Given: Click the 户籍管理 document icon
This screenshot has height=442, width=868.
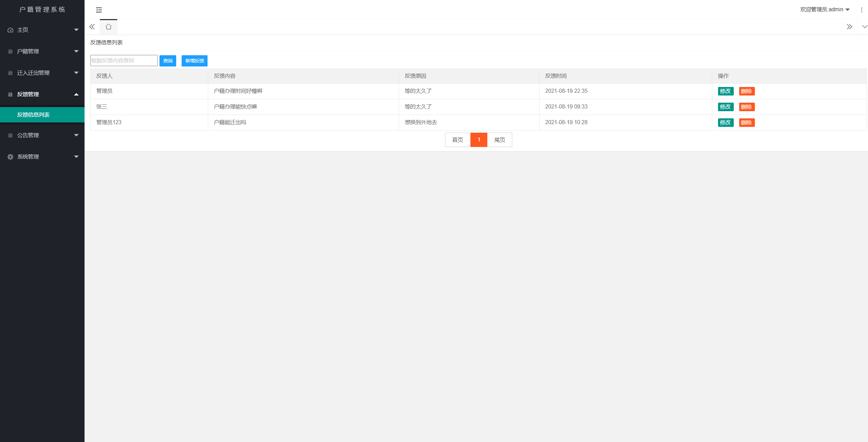Looking at the screenshot, I should tap(11, 51).
